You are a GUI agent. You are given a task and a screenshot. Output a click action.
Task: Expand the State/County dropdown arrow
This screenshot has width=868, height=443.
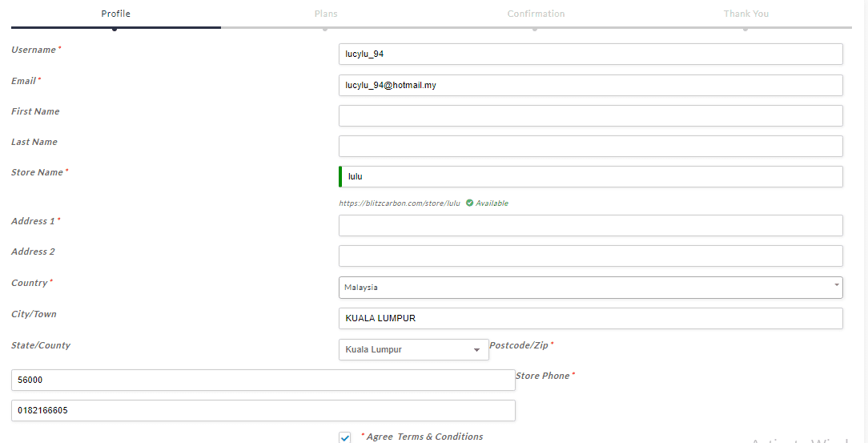(x=476, y=350)
